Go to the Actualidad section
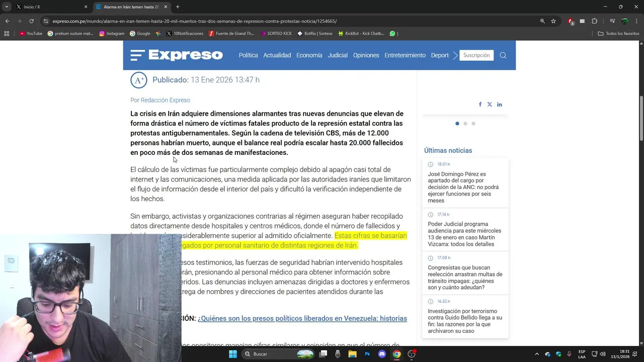644x362 pixels. 277,55
